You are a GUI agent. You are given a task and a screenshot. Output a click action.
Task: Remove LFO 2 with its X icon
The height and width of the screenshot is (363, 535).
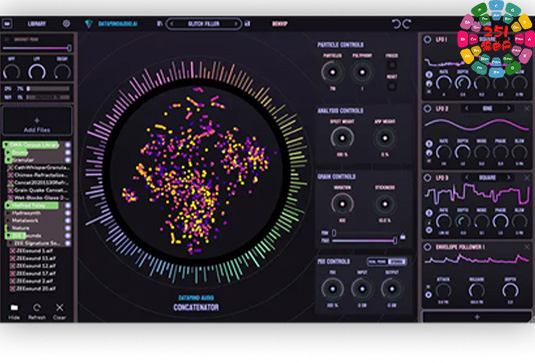pyautogui.click(x=526, y=108)
